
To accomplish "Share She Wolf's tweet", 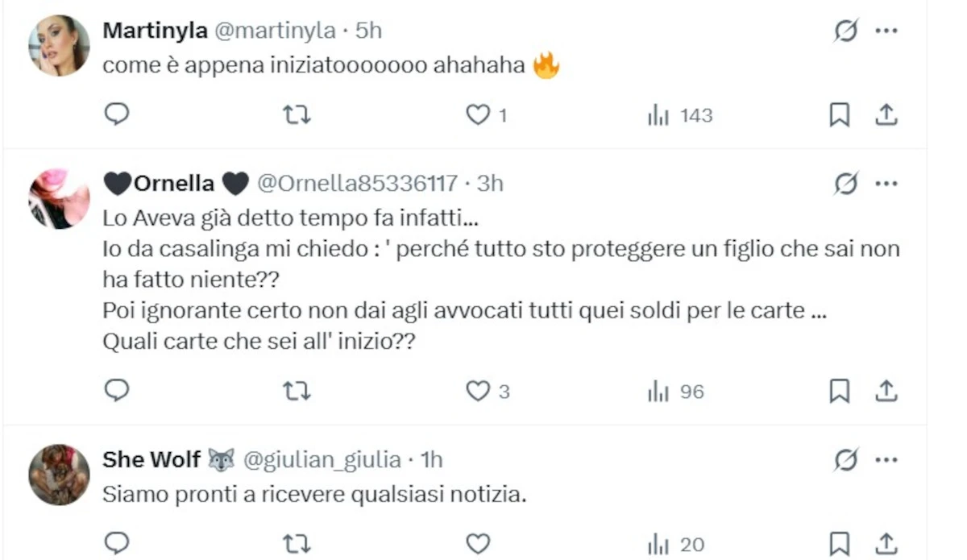I will [886, 544].
